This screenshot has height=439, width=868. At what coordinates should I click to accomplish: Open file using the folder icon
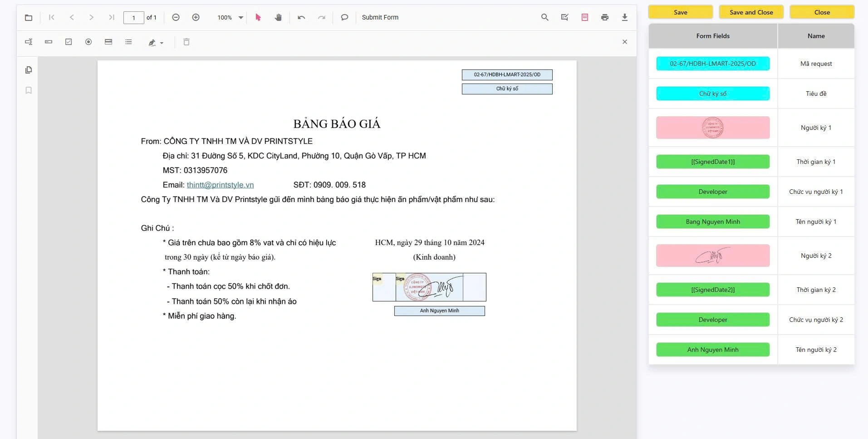pos(29,18)
